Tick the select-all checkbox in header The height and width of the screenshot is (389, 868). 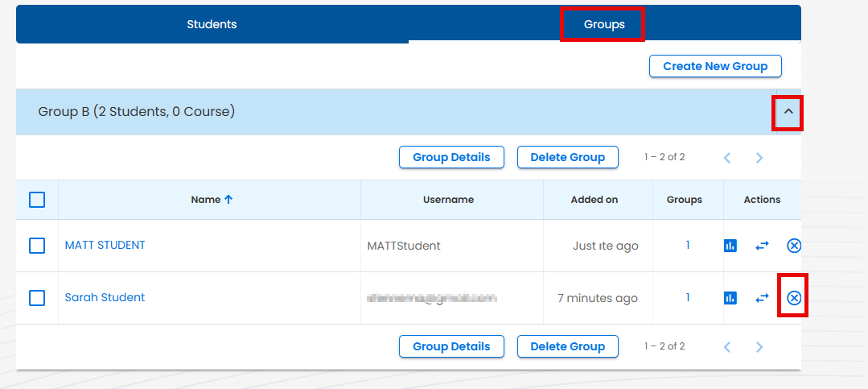(x=37, y=200)
